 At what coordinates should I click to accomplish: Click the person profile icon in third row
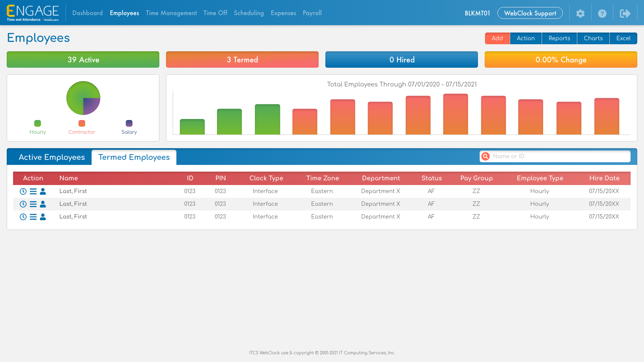tap(43, 217)
